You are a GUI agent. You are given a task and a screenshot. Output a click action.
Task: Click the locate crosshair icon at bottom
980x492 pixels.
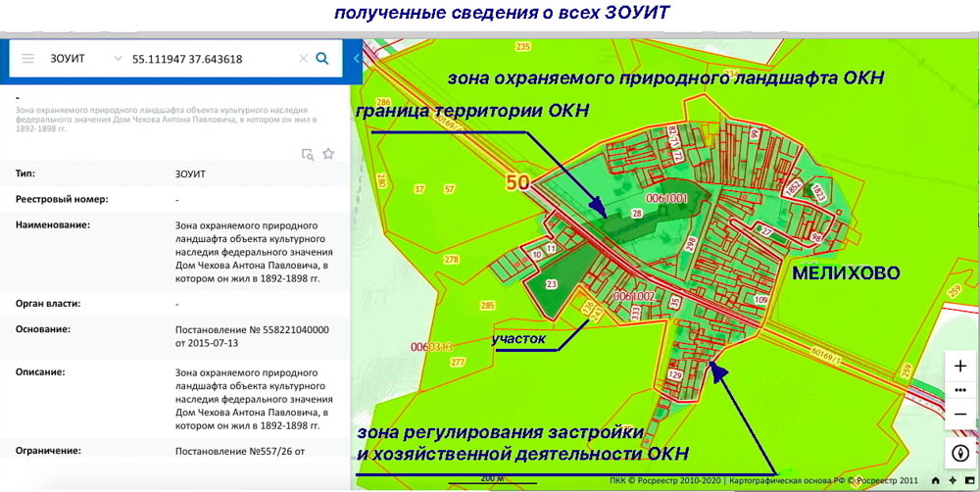click(x=953, y=480)
